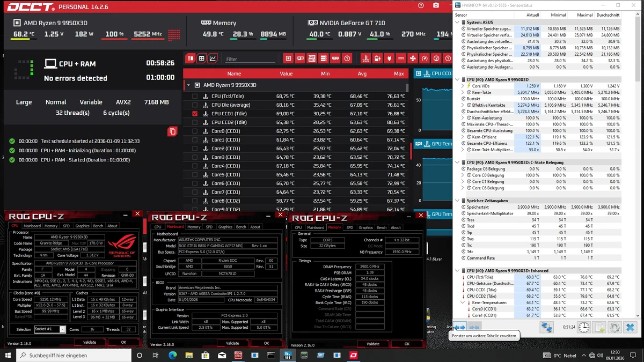The width and height of the screenshot is (644, 362).
Task: Click the OCCT screenshot camera icon
Action: [x=436, y=6]
